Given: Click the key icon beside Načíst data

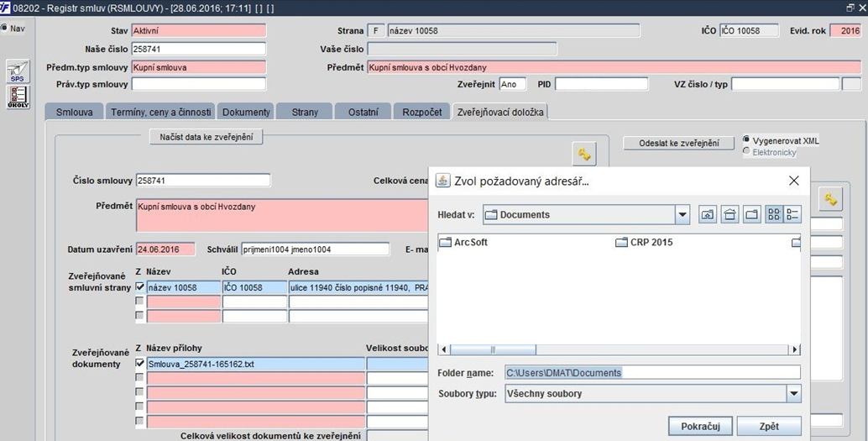Looking at the screenshot, I should point(584,154).
